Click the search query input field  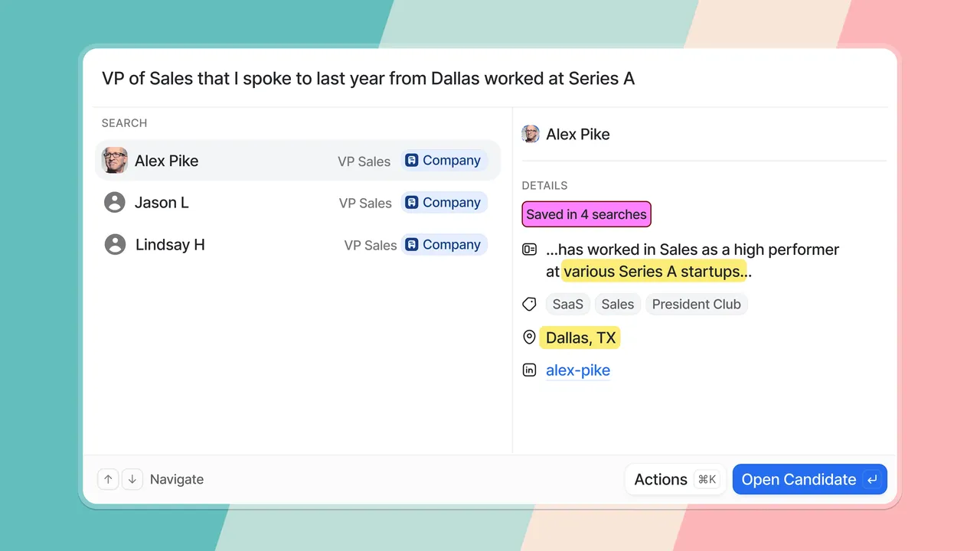coord(490,78)
